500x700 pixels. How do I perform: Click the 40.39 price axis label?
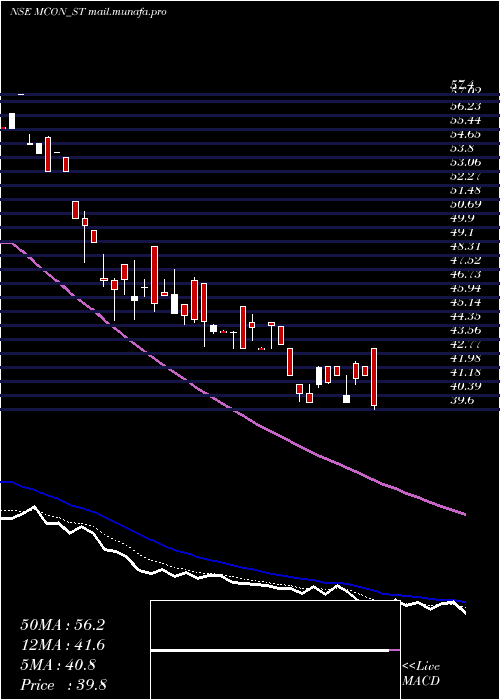[x=466, y=386]
